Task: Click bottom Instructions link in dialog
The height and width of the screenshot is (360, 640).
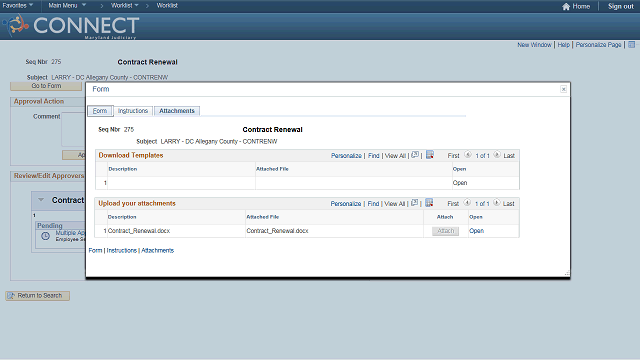Action: click(x=122, y=250)
